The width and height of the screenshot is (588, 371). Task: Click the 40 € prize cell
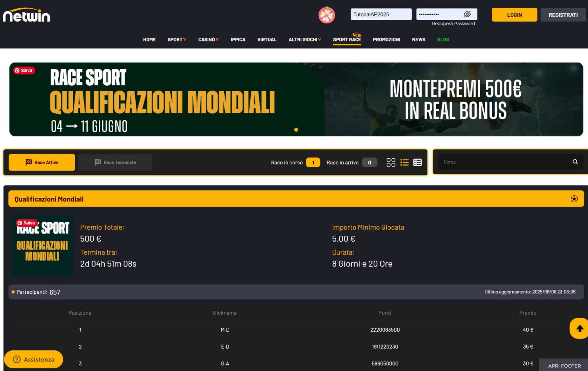click(528, 330)
